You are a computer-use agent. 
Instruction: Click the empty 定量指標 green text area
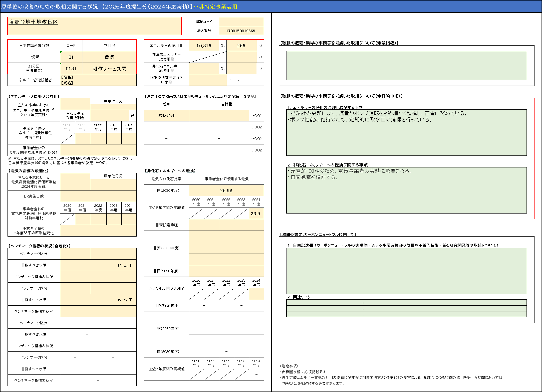(406, 66)
